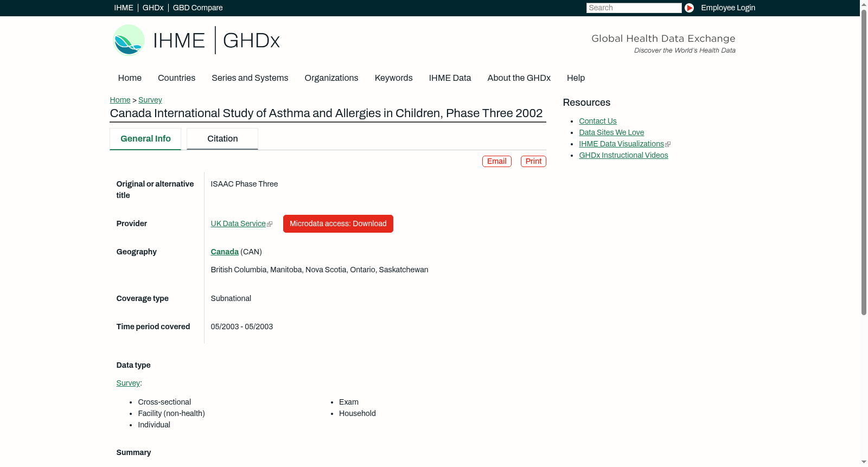Open GBD Compare from top bar
868x467 pixels.
(x=198, y=8)
